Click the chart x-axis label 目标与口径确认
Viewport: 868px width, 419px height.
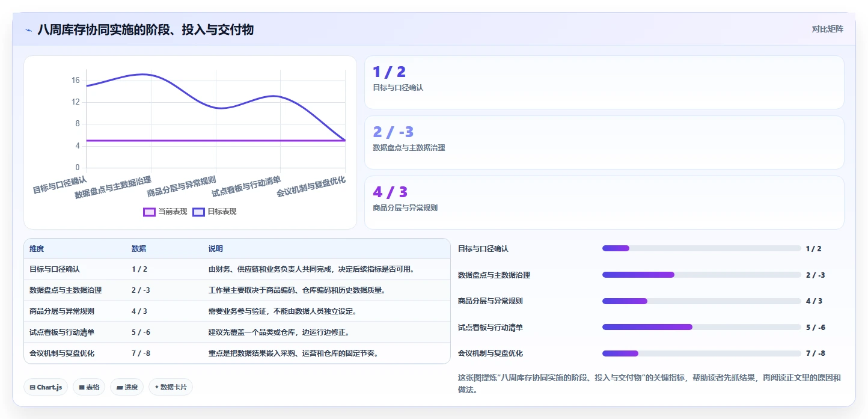(x=60, y=185)
